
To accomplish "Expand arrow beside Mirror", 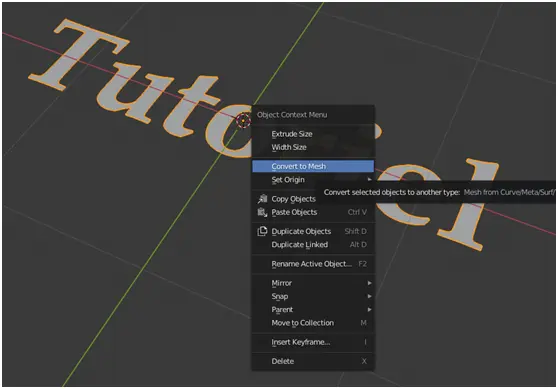I will coord(369,283).
